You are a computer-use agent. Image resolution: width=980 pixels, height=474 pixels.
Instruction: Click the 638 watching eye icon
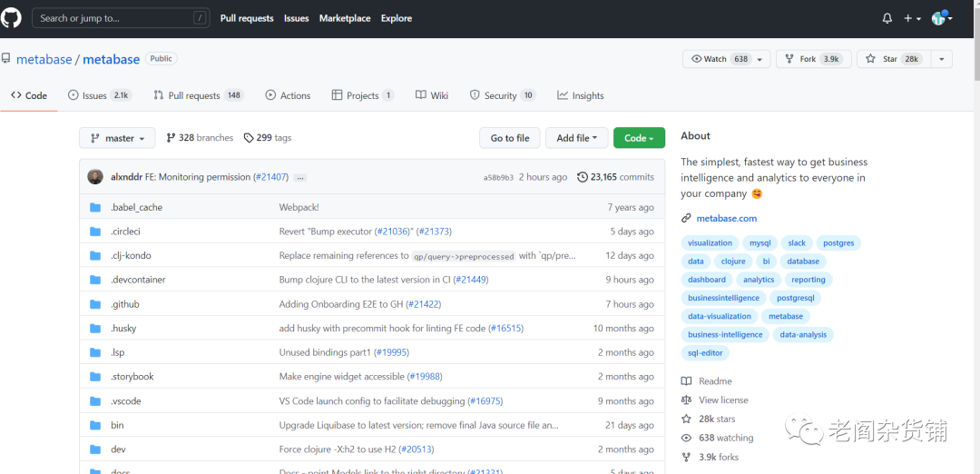pyautogui.click(x=686, y=438)
